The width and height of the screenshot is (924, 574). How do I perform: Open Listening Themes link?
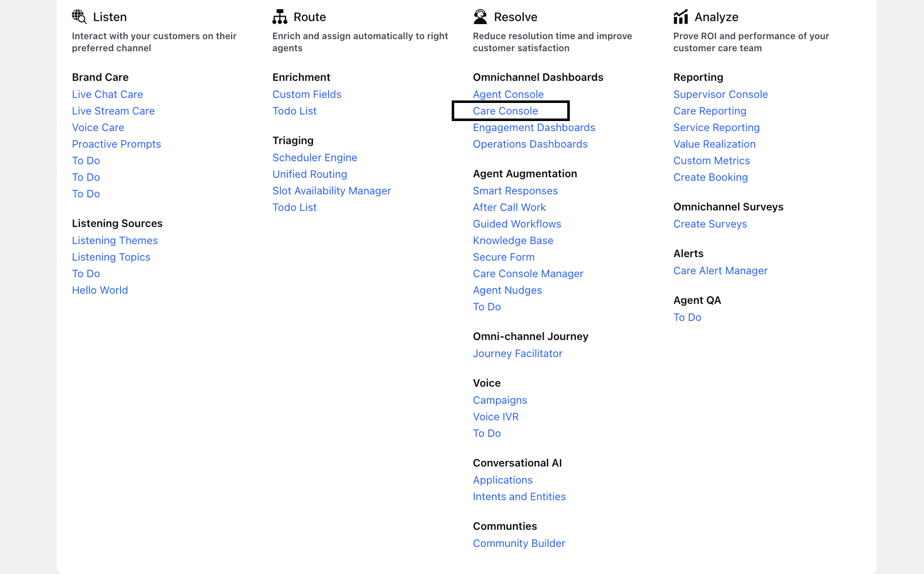tap(115, 241)
